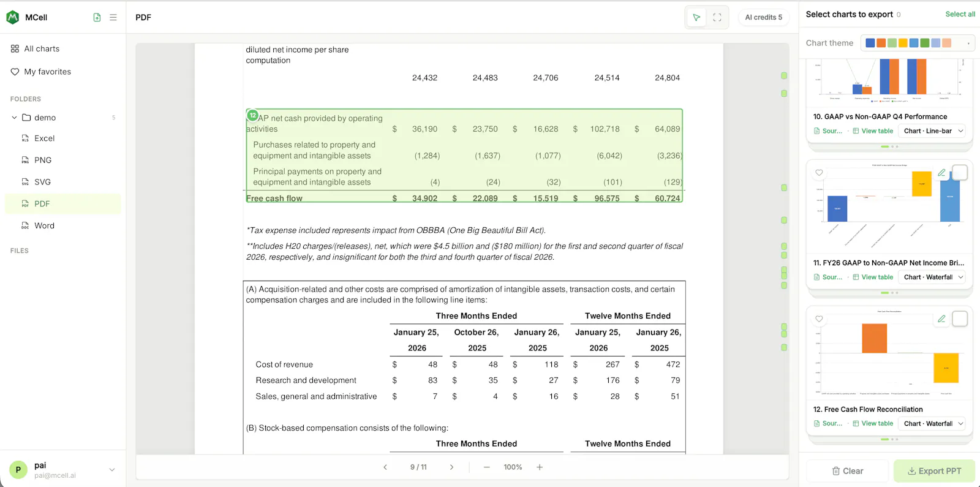Click 'Sales, general and administrative' row label
Image resolution: width=980 pixels, height=487 pixels.
[316, 396]
